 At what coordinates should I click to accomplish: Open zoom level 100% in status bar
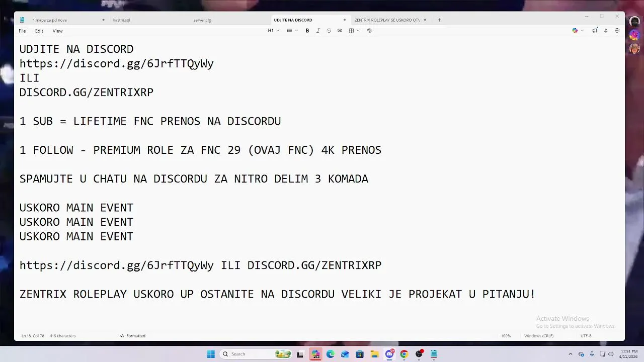point(506,336)
